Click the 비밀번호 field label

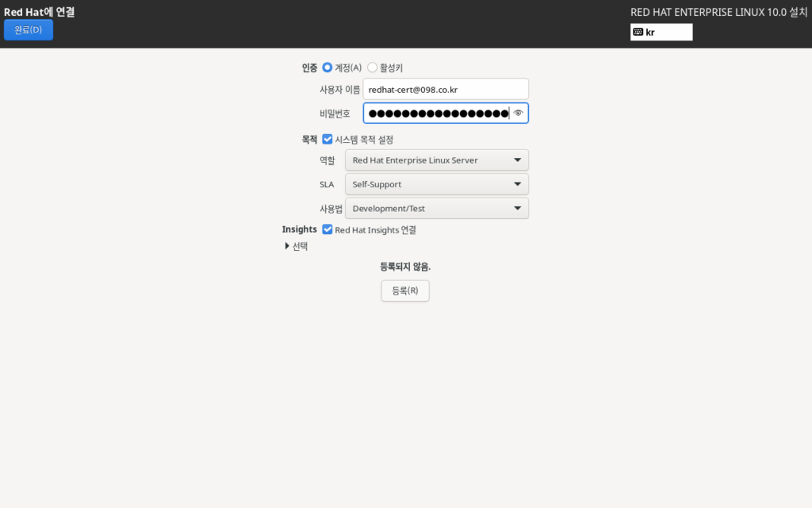(335, 114)
